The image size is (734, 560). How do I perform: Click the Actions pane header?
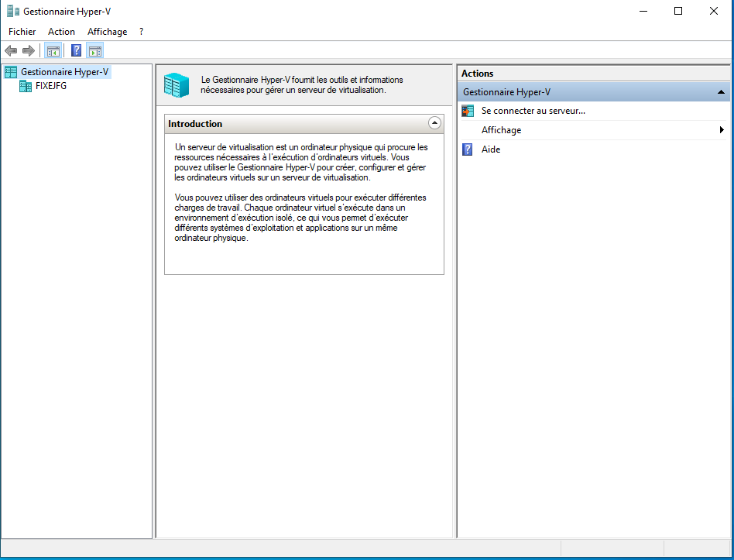(x=593, y=74)
